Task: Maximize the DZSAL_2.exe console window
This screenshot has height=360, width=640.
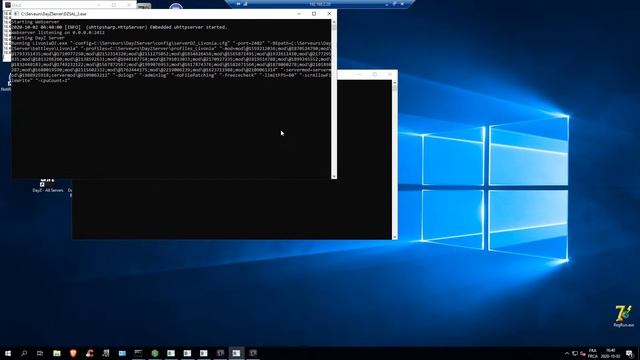Action: tap(314, 13)
